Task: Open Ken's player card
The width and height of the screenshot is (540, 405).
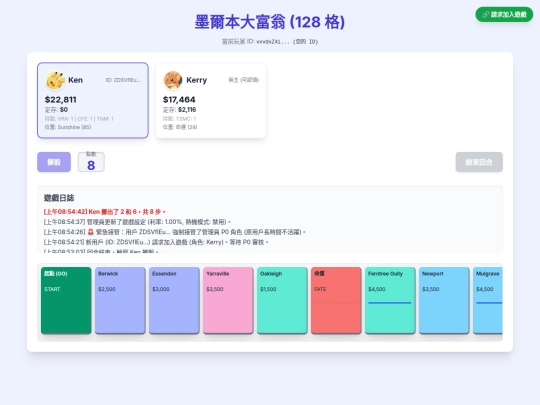Action: [x=93, y=100]
